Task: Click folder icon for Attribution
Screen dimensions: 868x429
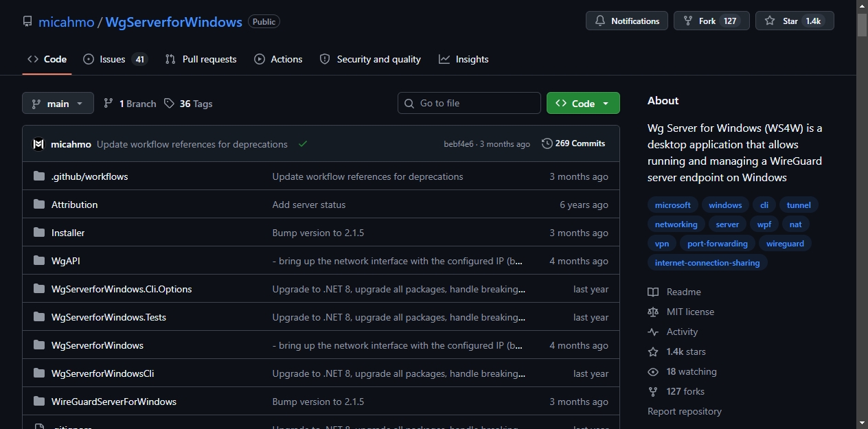Action: coord(38,205)
